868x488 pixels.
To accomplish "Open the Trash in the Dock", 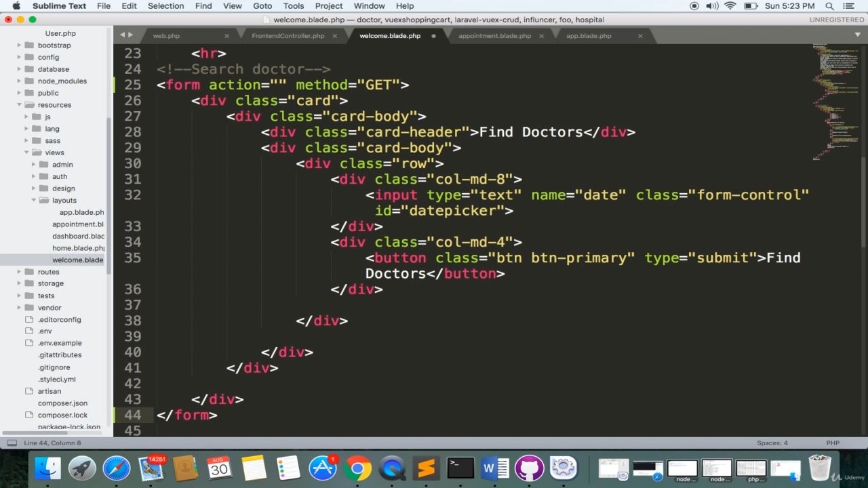I will point(821,468).
